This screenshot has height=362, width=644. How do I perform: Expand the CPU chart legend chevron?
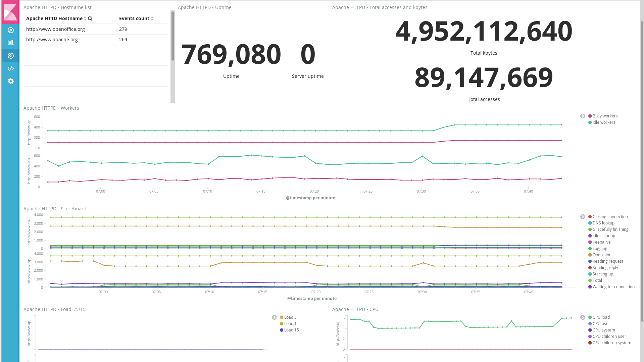coord(582,317)
